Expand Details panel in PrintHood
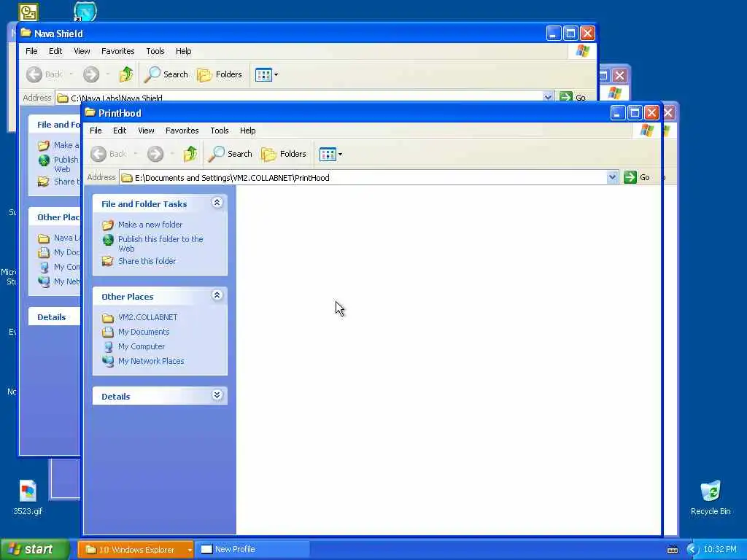 [217, 395]
